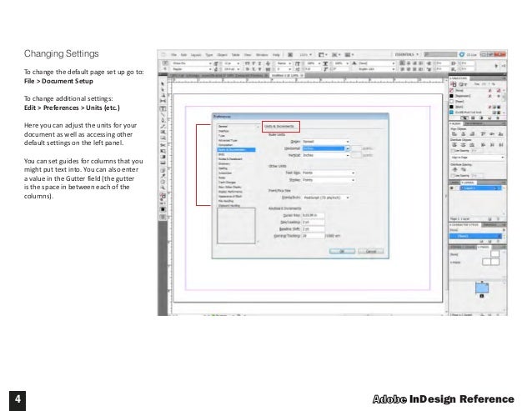The image size is (532, 411).
Task: Switch to the Pathfinder panel tab
Action: (x=473, y=123)
